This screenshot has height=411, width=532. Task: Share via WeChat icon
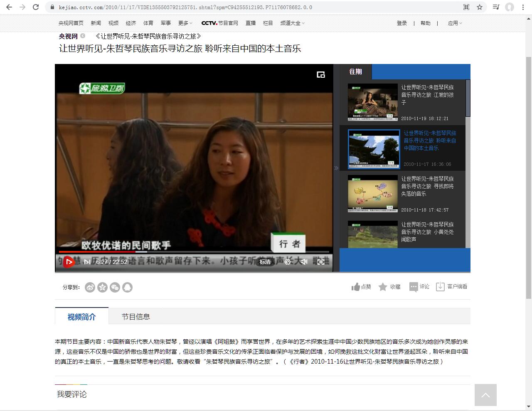(x=115, y=287)
